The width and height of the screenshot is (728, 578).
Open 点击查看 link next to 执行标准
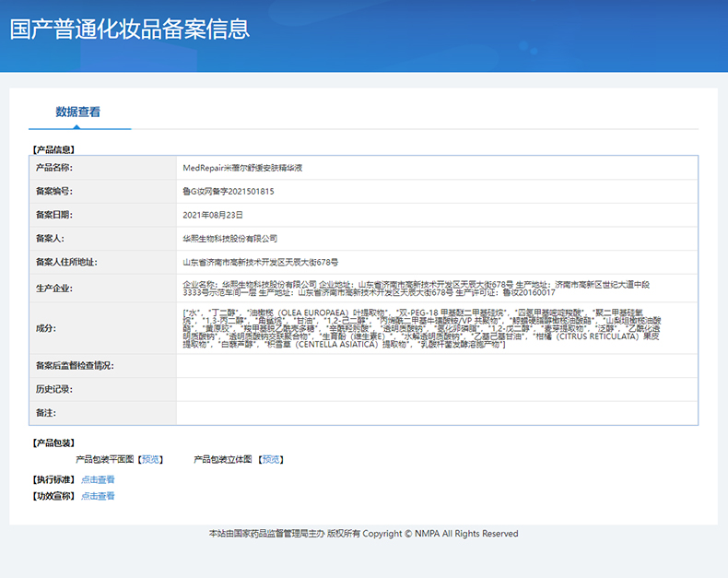[98, 479]
